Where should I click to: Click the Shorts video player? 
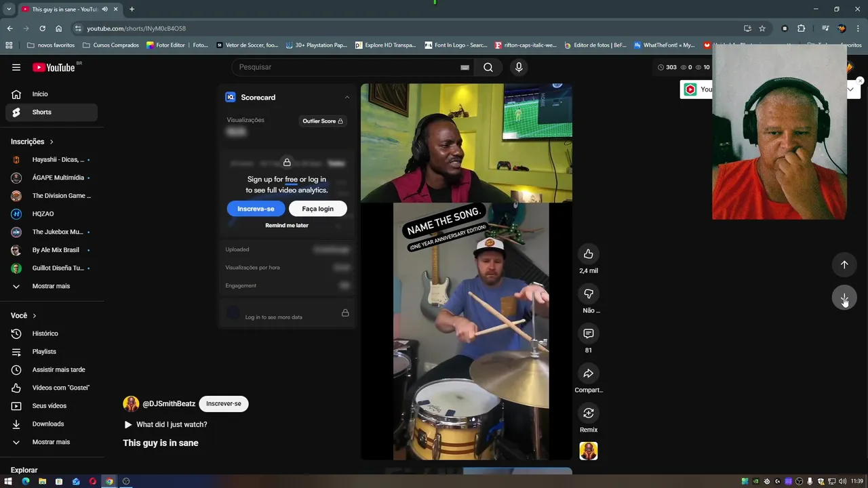467,271
